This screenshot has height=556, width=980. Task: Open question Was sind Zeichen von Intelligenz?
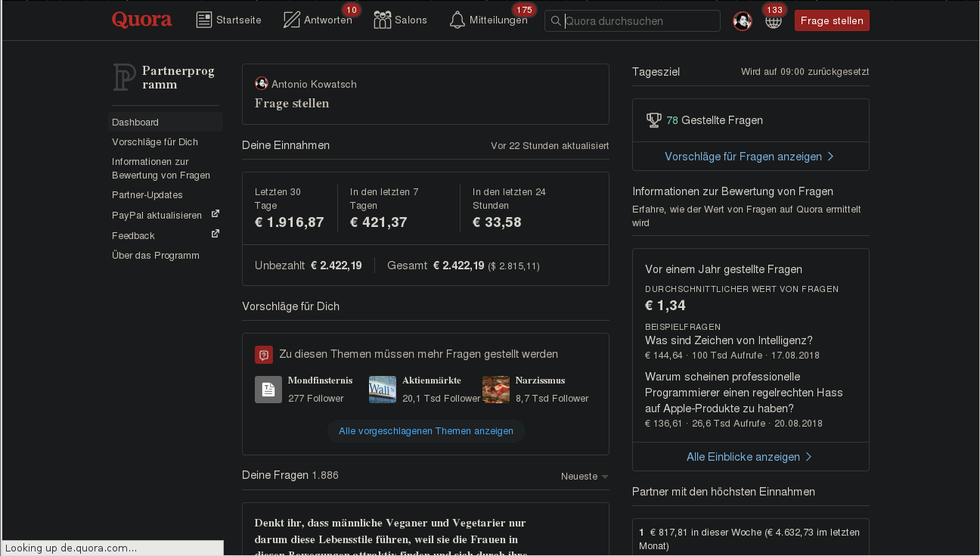coord(729,340)
